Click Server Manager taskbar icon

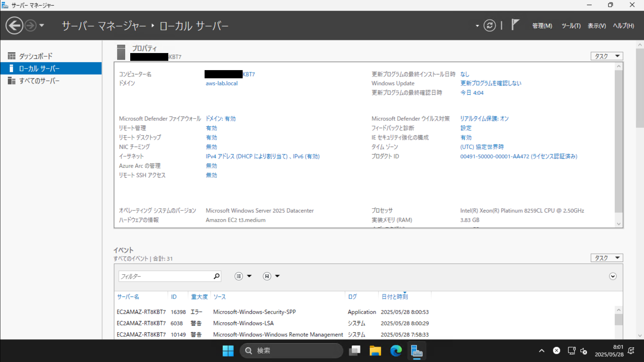[417, 351]
